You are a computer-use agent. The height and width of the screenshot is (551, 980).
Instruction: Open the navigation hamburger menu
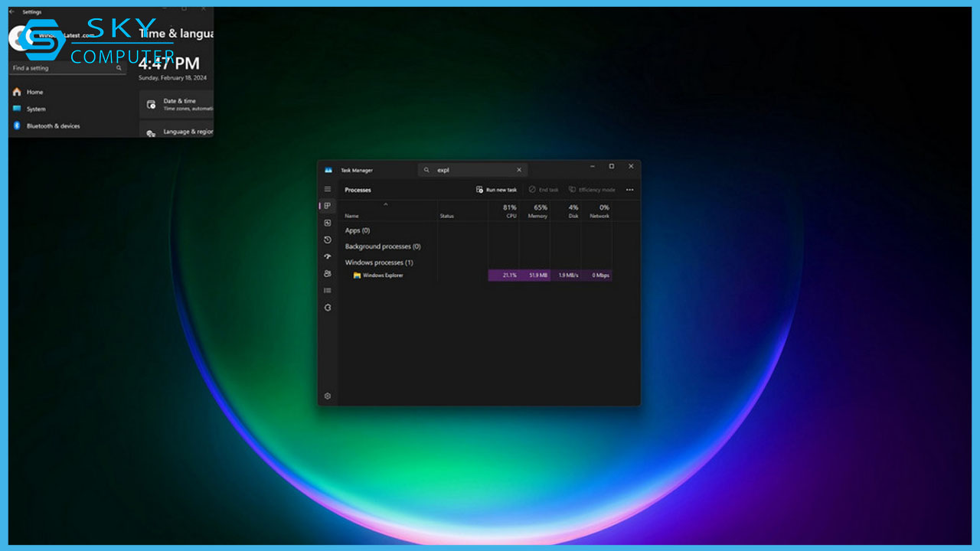327,188
